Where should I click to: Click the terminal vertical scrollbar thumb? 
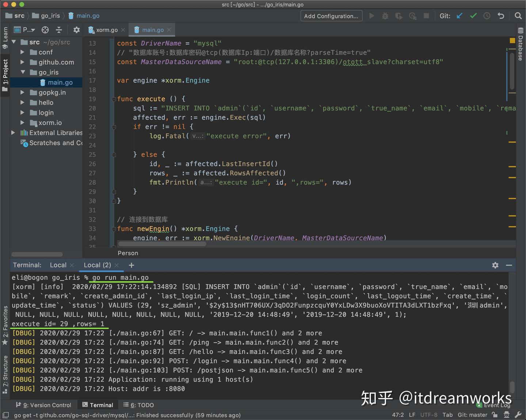512,388
